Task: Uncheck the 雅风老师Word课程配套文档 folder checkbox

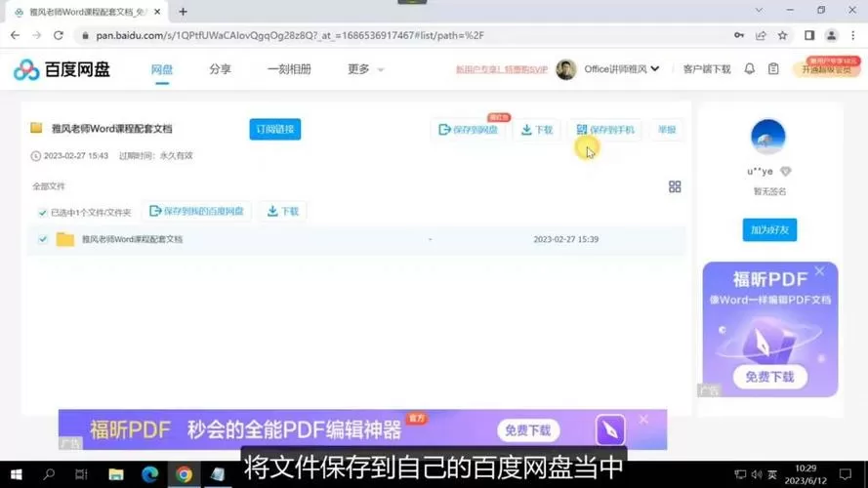Action: point(43,239)
